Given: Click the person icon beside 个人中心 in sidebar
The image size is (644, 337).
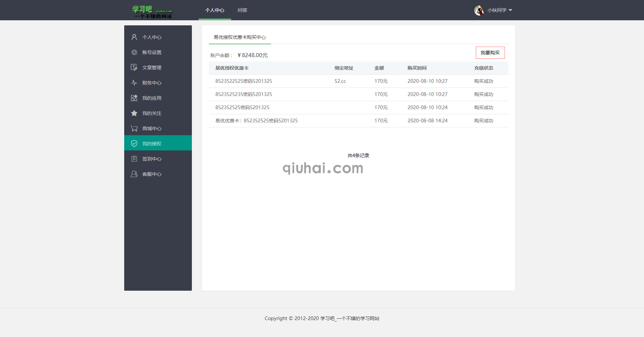Looking at the screenshot, I should tap(134, 37).
